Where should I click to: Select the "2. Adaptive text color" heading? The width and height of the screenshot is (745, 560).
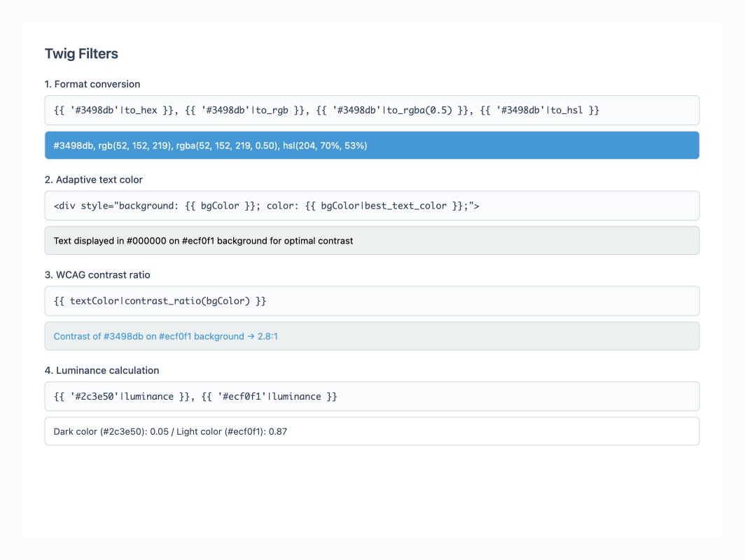tap(94, 180)
